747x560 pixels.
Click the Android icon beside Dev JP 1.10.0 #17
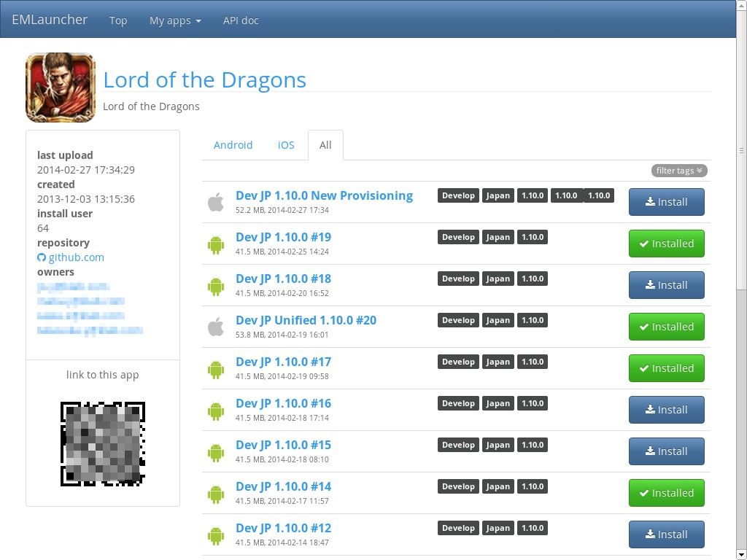point(216,370)
